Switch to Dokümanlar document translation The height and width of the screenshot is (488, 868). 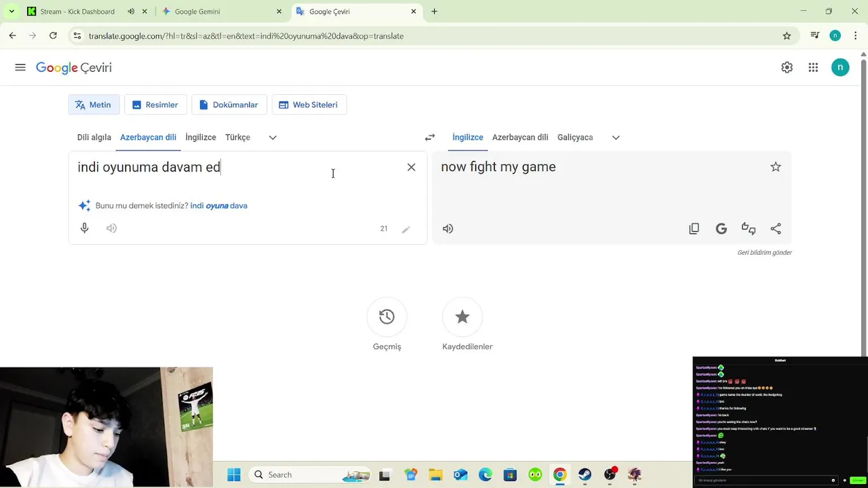click(x=229, y=105)
